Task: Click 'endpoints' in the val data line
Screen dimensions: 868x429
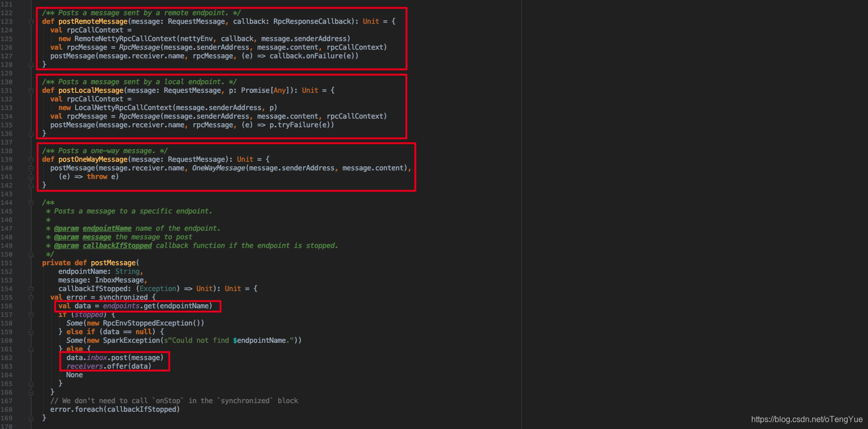Action: point(121,306)
